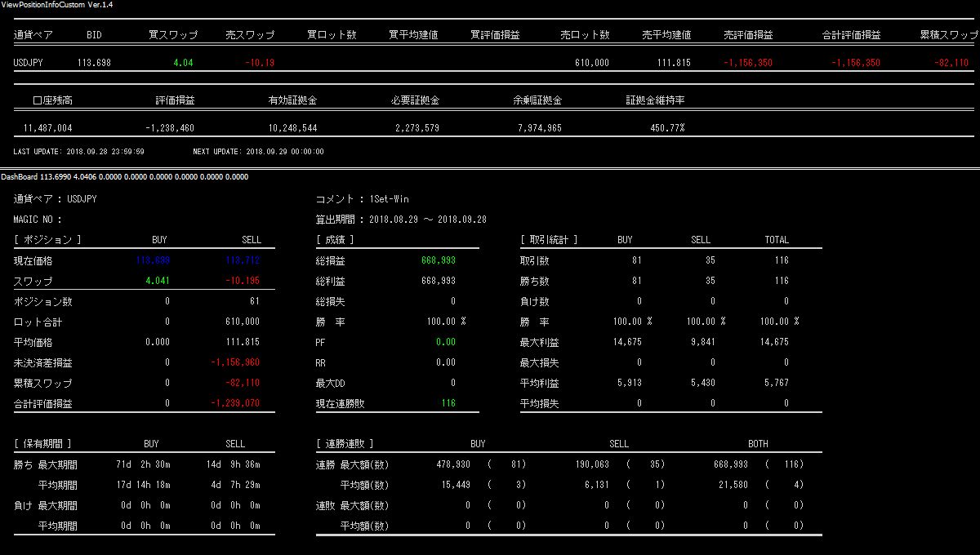The width and height of the screenshot is (980, 555).
Task: Click the [ 保有期間 ] section header
Action: pos(42,444)
